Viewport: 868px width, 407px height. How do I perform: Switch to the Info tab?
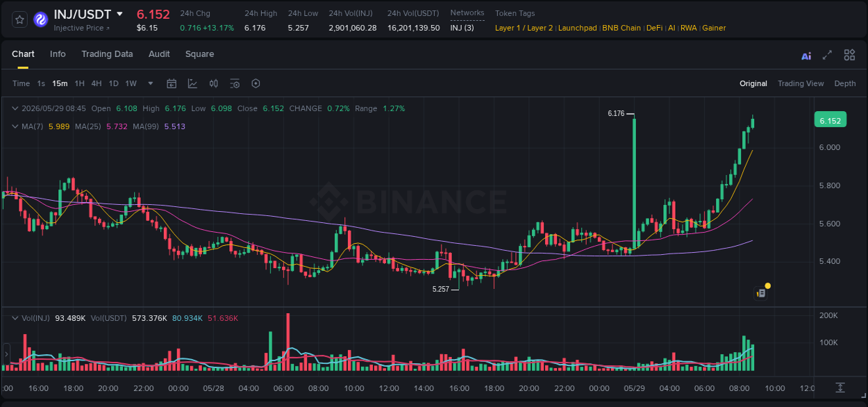58,54
